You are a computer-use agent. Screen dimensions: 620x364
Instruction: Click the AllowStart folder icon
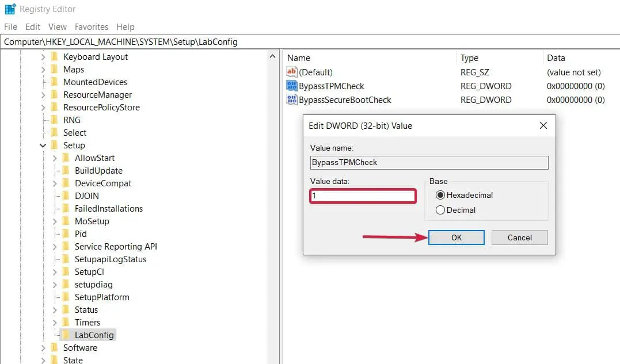point(66,158)
